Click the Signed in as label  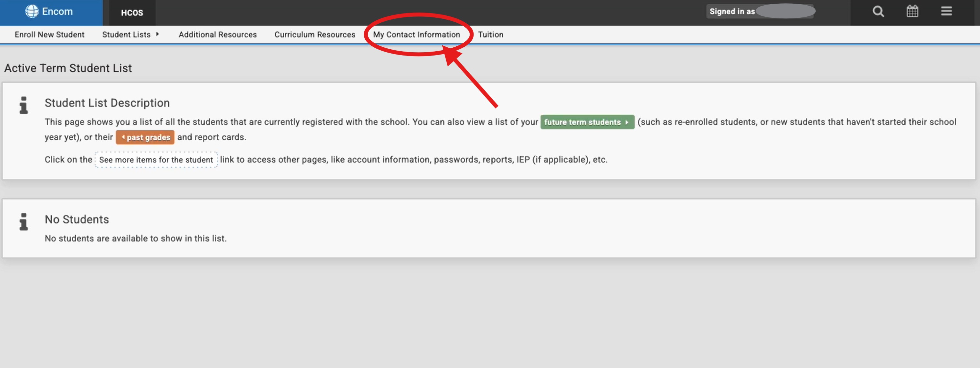tap(732, 11)
